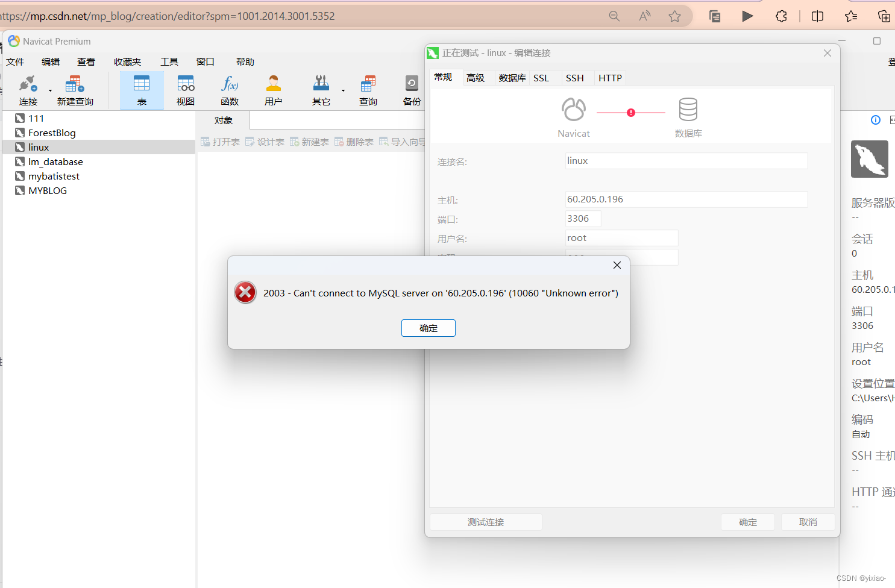This screenshot has height=588, width=895.
Task: Select the lm_database connection
Action: pos(99,161)
